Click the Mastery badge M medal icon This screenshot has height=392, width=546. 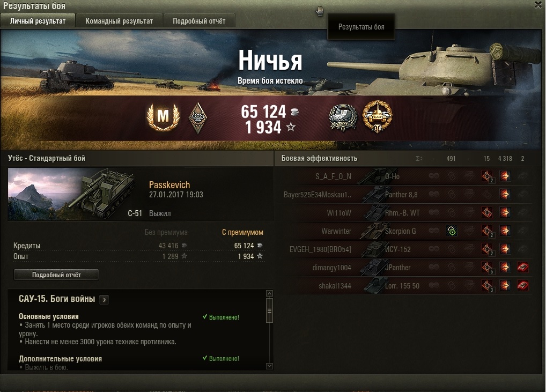[x=163, y=117]
